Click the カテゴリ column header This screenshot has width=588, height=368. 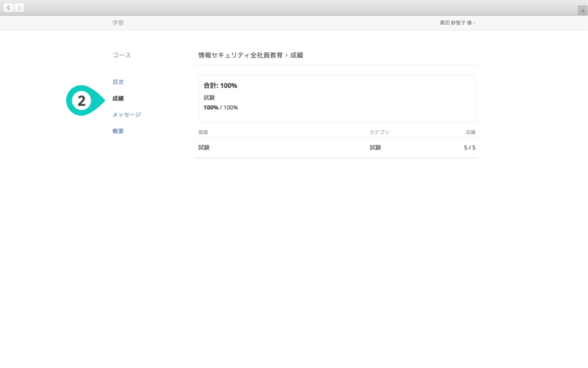[x=379, y=132]
